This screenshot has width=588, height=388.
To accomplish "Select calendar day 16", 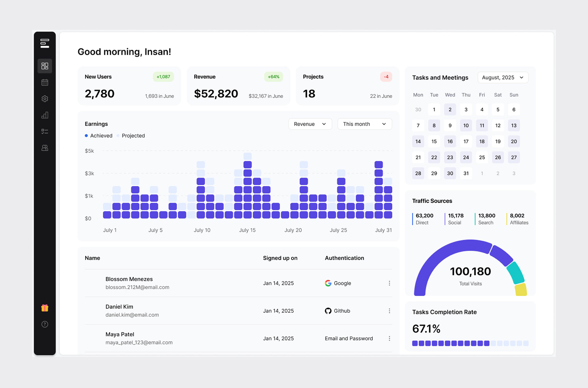I will coord(450,141).
